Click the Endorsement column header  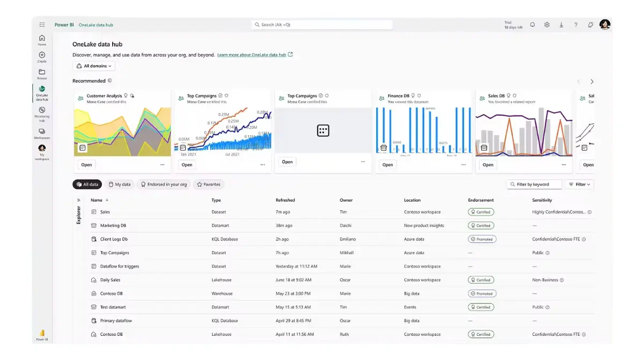pyautogui.click(x=481, y=200)
